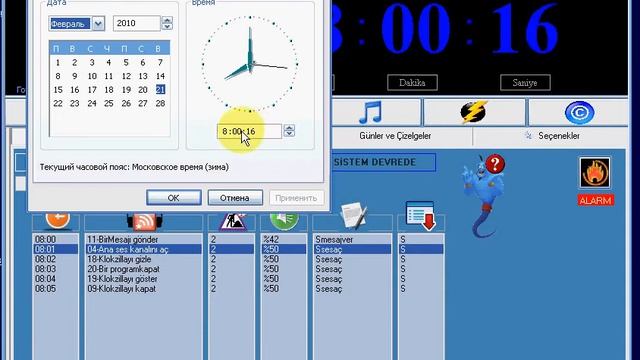640x360 pixels.
Task: Select the 11-BirMesajı gönder entry
Action: point(143,240)
